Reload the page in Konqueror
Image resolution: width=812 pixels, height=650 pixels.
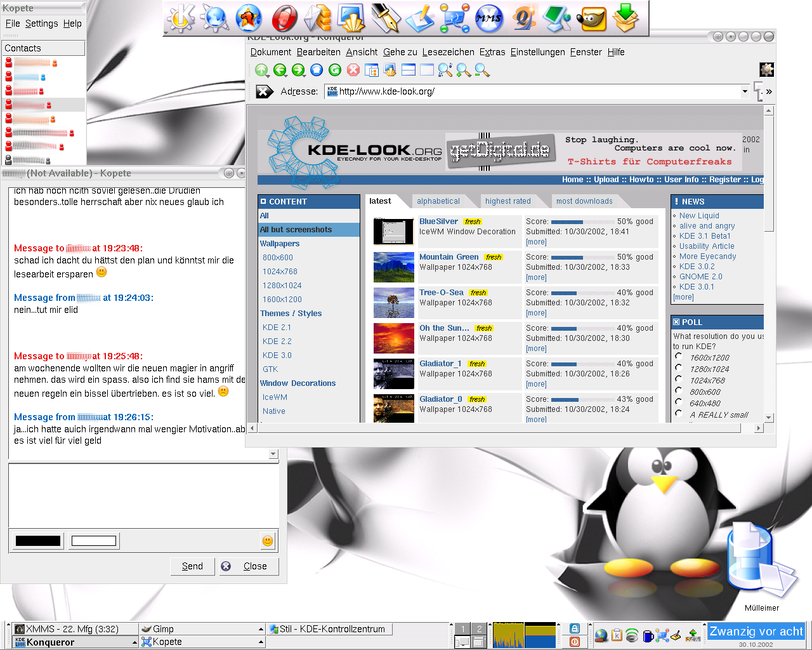click(335, 70)
